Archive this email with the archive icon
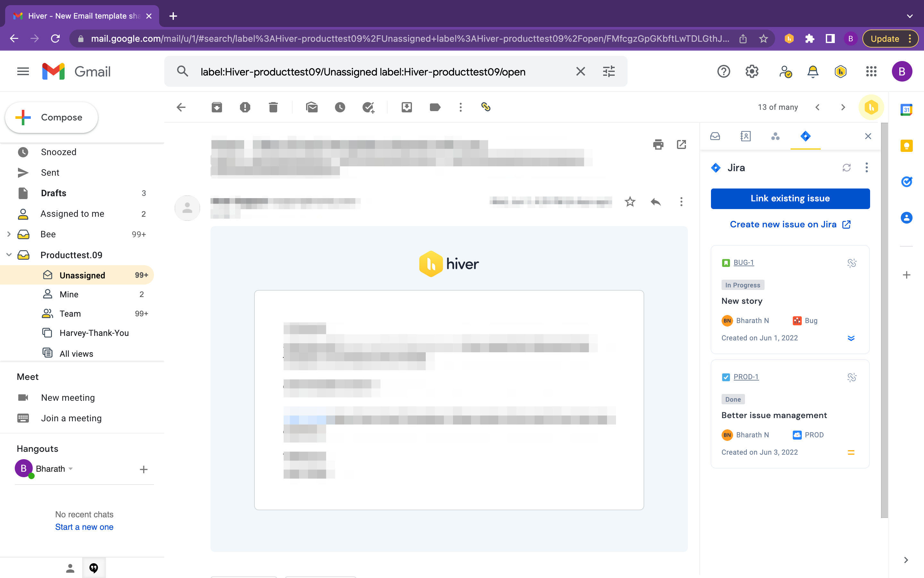This screenshot has width=924, height=578. point(217,108)
